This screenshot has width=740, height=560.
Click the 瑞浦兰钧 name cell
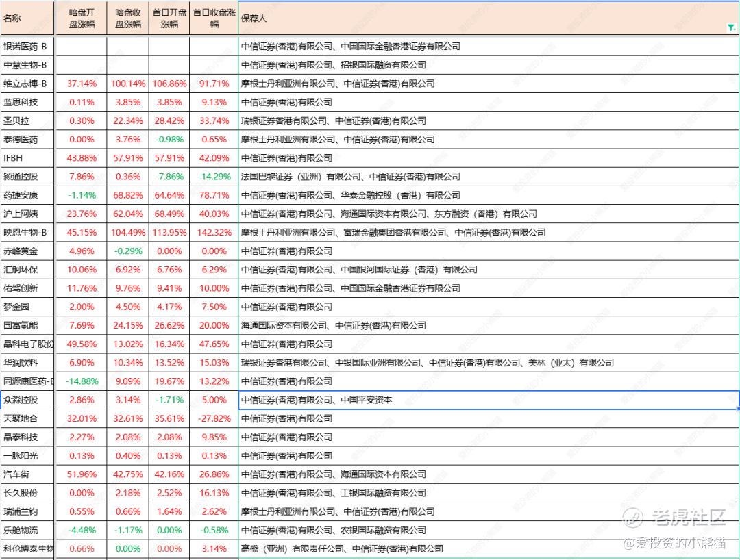coord(27,512)
